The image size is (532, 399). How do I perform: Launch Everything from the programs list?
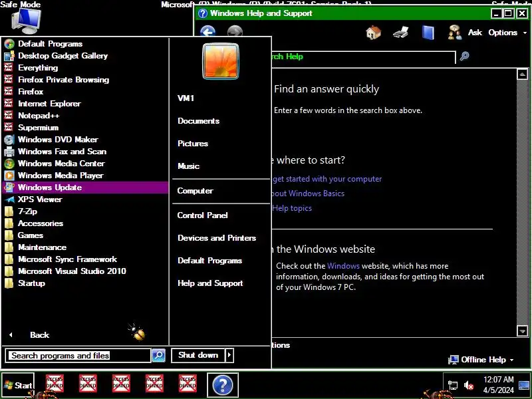tap(85, 68)
